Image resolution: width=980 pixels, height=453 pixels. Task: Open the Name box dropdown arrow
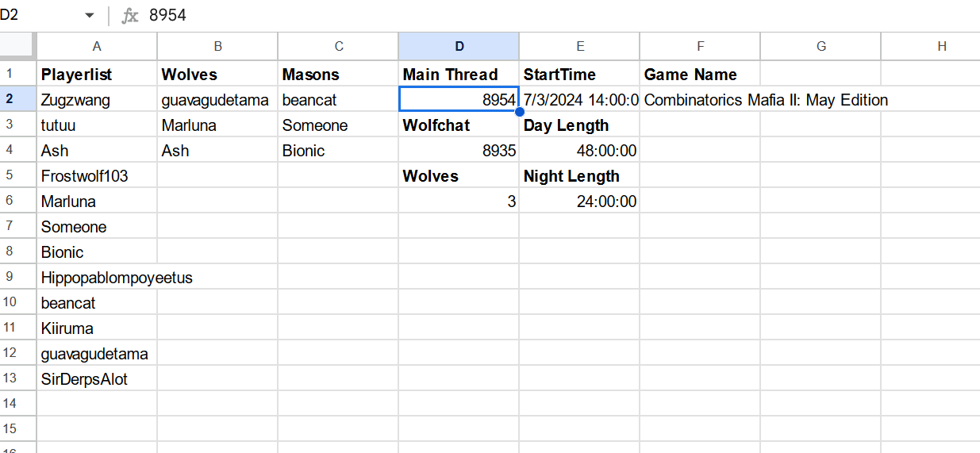[89, 16]
